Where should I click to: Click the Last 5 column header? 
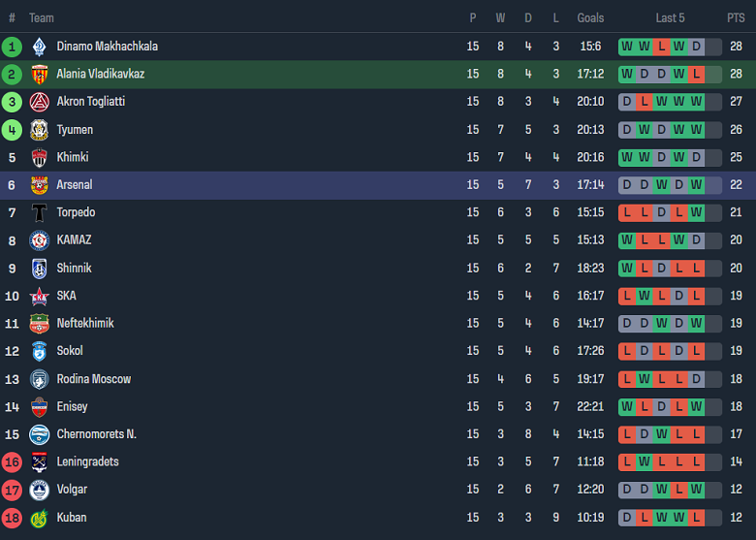click(x=670, y=17)
